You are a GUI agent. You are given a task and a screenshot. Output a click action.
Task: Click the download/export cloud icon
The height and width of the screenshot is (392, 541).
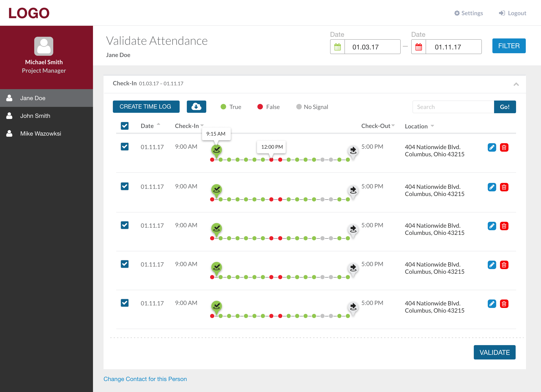point(196,107)
